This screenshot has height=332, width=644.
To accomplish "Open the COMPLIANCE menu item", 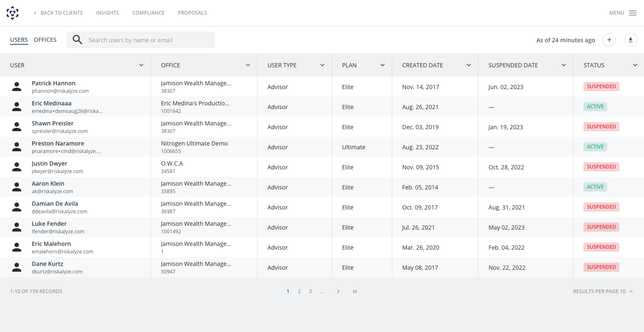I will pos(148,13).
